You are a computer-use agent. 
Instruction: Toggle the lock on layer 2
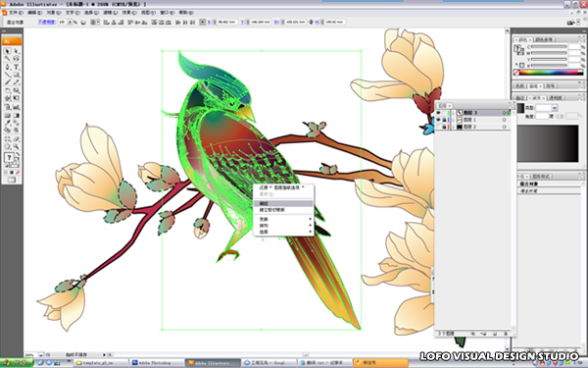(444, 127)
